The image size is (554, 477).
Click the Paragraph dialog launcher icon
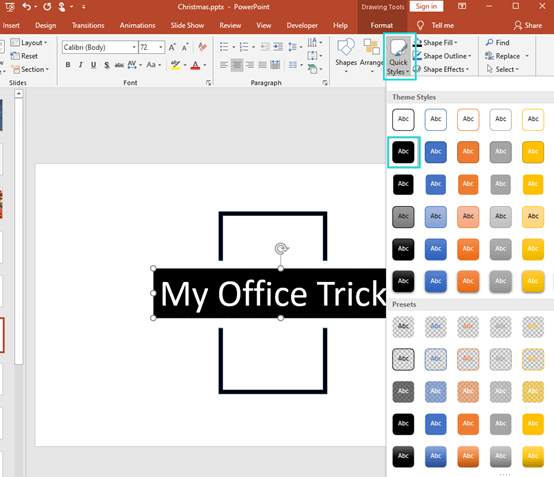coord(325,83)
